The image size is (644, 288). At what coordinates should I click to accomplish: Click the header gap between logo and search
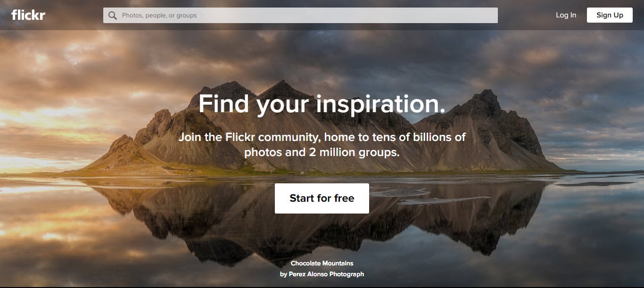coord(74,15)
